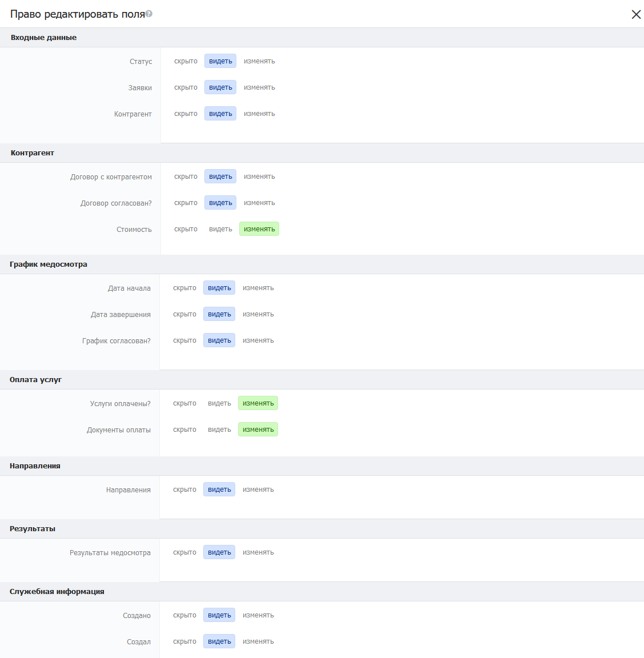This screenshot has height=658, width=644.
Task: Set Создал to изменять
Action: (258, 641)
